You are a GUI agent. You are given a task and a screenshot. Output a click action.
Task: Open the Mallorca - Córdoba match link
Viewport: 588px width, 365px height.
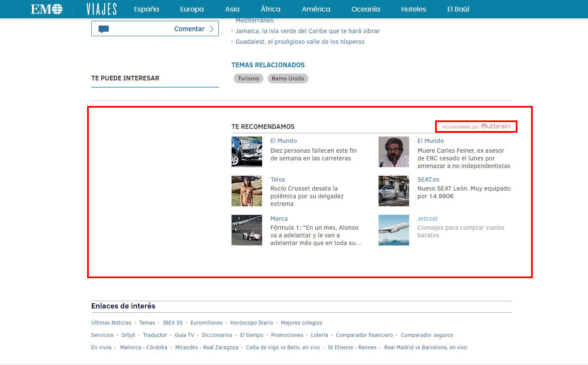[x=144, y=348]
